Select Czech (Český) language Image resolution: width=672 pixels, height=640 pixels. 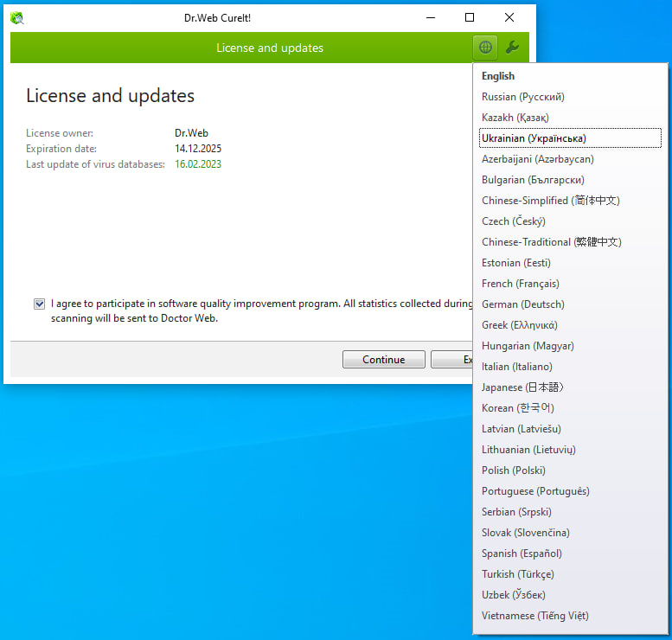(x=570, y=221)
